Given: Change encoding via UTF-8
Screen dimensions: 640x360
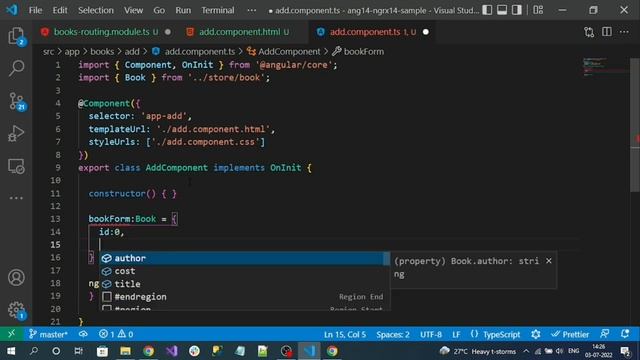Looking at the screenshot, I should point(431,335).
